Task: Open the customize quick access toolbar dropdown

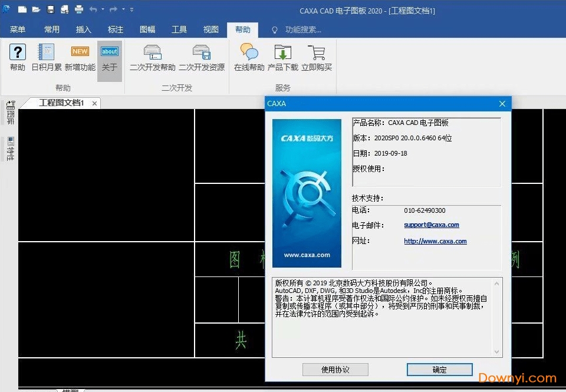Action: click(x=131, y=9)
